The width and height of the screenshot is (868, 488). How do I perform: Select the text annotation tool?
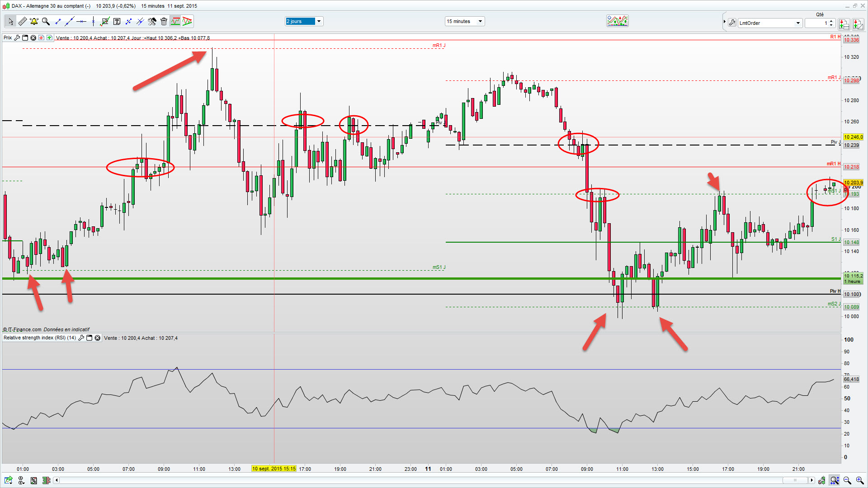pyautogui.click(x=117, y=21)
